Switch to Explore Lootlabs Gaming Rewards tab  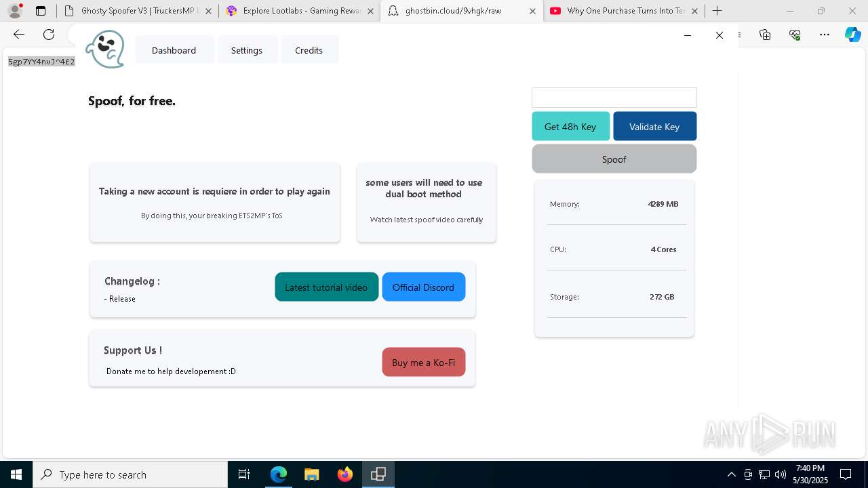pos(301,11)
